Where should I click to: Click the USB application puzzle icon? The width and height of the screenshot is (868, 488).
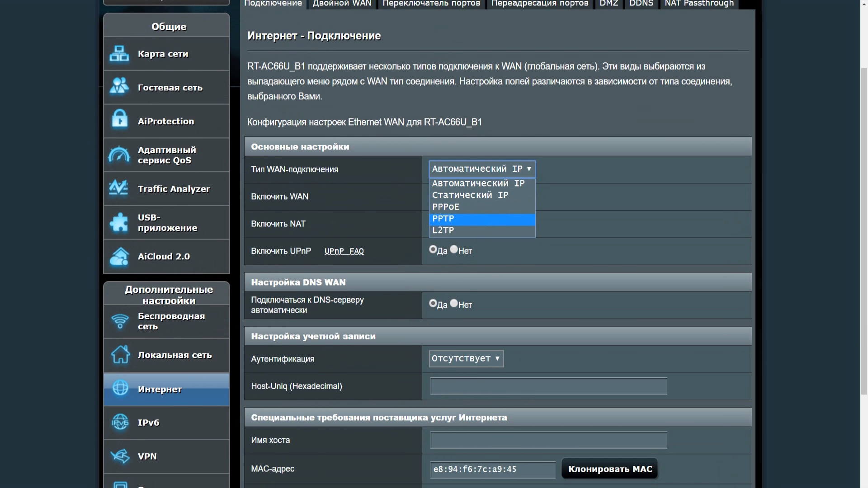point(119,222)
